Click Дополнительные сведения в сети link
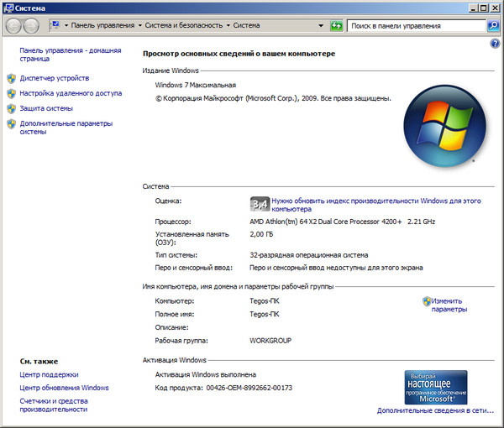This screenshot has width=504, height=428. [x=435, y=410]
